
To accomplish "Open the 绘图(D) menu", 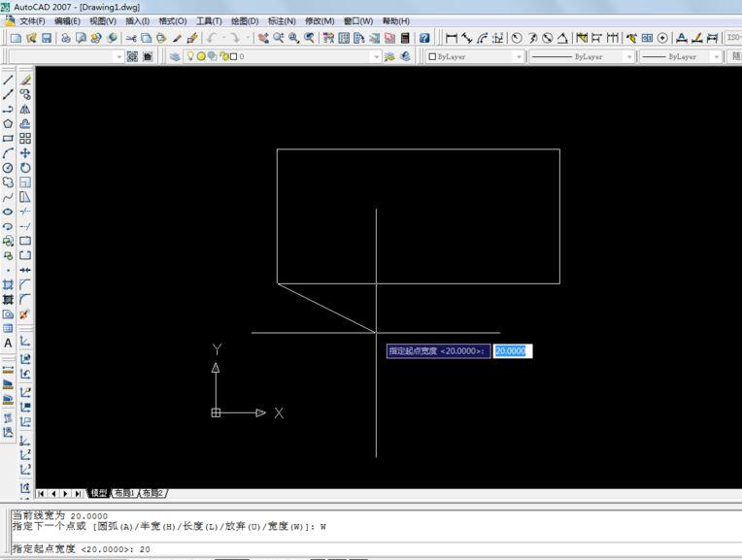I will pyautogui.click(x=245, y=21).
